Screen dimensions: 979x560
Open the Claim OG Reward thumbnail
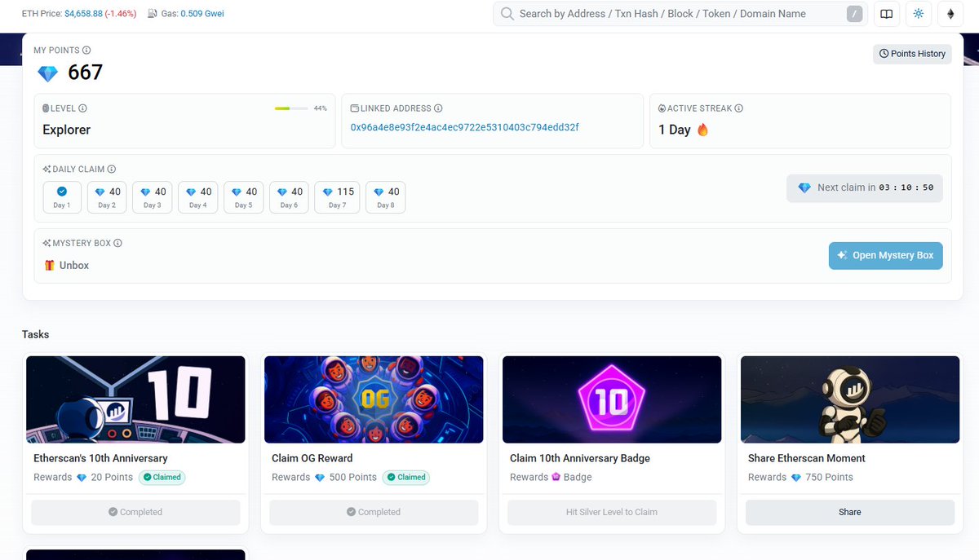pyautogui.click(x=374, y=399)
